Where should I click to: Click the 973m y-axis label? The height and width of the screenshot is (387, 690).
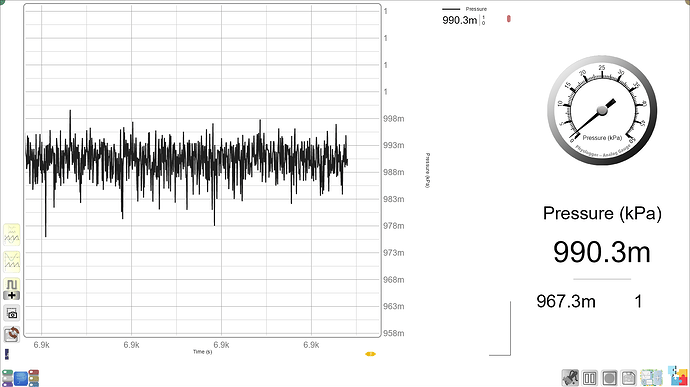tap(393, 253)
